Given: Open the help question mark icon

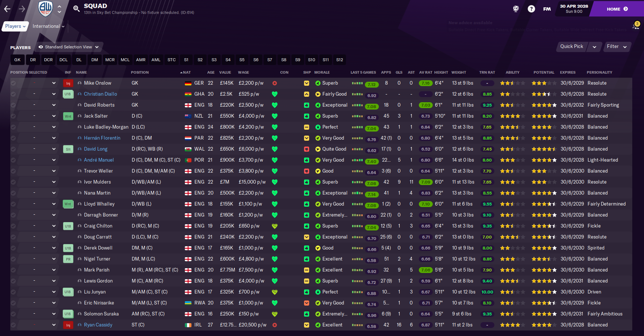Looking at the screenshot, I should [x=531, y=9].
